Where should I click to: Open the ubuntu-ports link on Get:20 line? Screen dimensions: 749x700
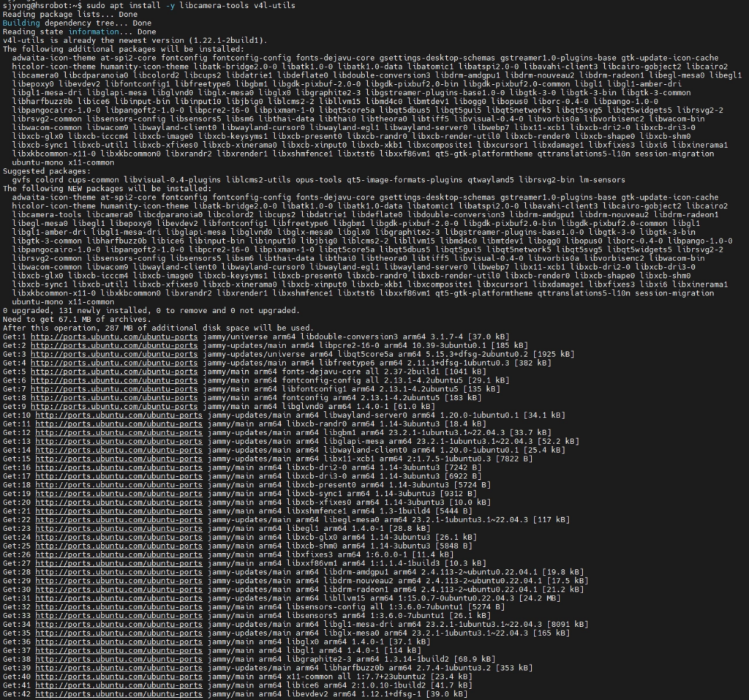coord(119,503)
